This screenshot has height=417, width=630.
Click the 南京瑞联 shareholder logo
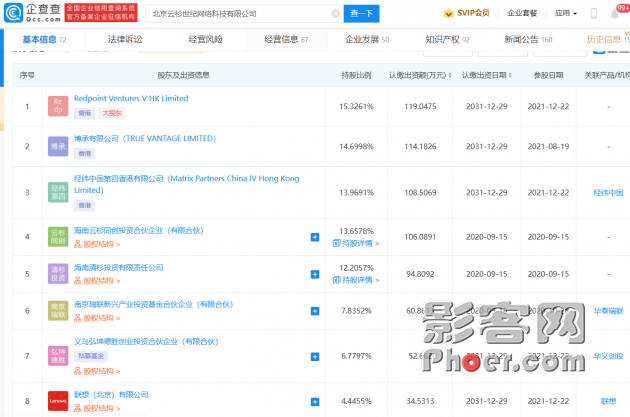pos(58,311)
